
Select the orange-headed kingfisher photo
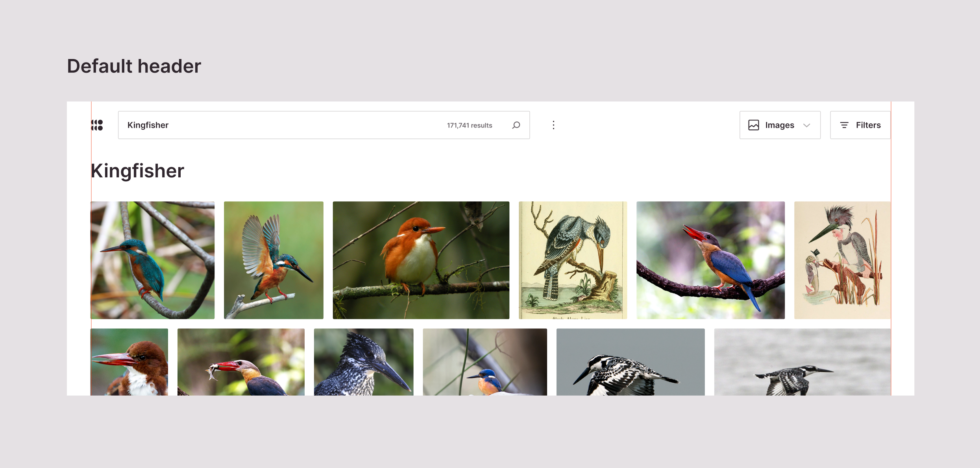click(421, 260)
